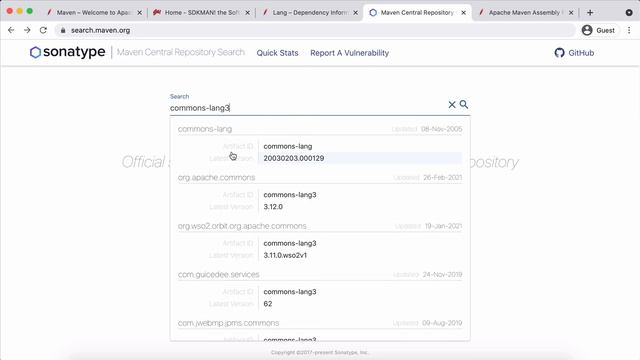Click the magnifying glass search icon
640x360 pixels.
[464, 104]
